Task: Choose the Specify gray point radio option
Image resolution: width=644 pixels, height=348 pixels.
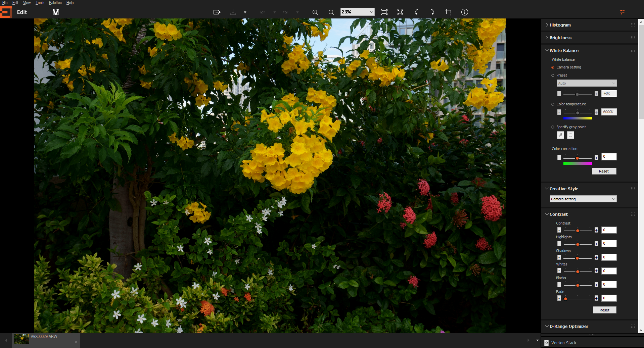Action: (553, 127)
